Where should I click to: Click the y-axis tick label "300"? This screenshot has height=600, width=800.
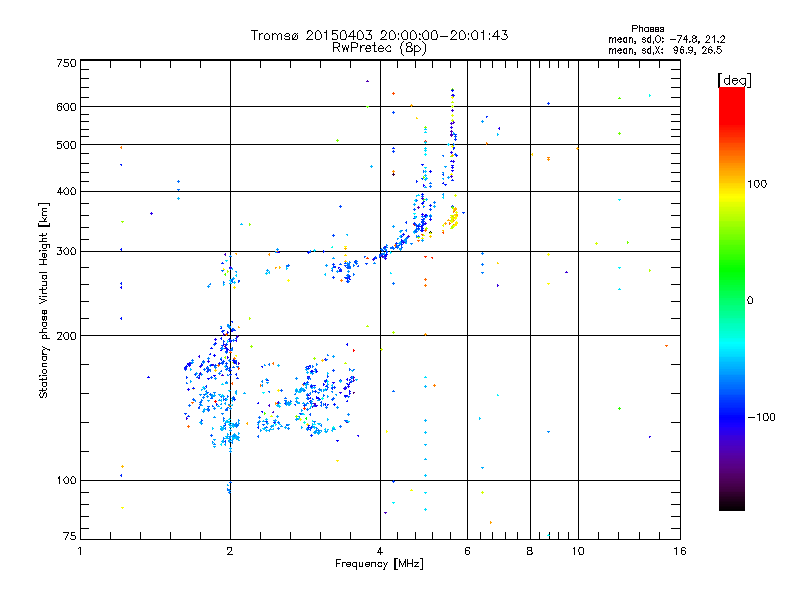coord(66,251)
